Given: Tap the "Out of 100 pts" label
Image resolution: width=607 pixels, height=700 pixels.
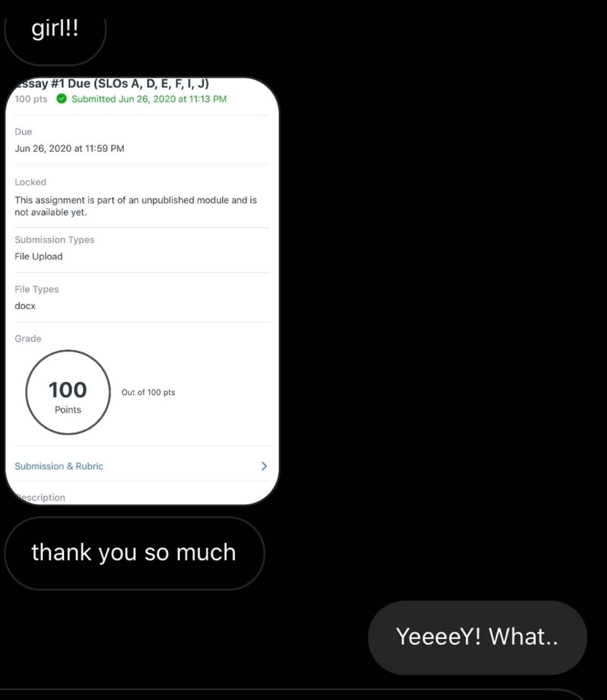Looking at the screenshot, I should click(x=149, y=392).
